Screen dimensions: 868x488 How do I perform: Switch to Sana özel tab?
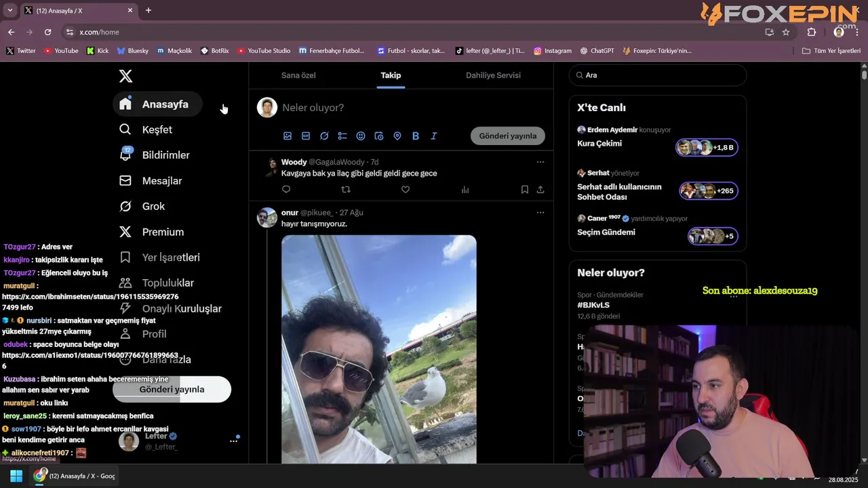298,75
